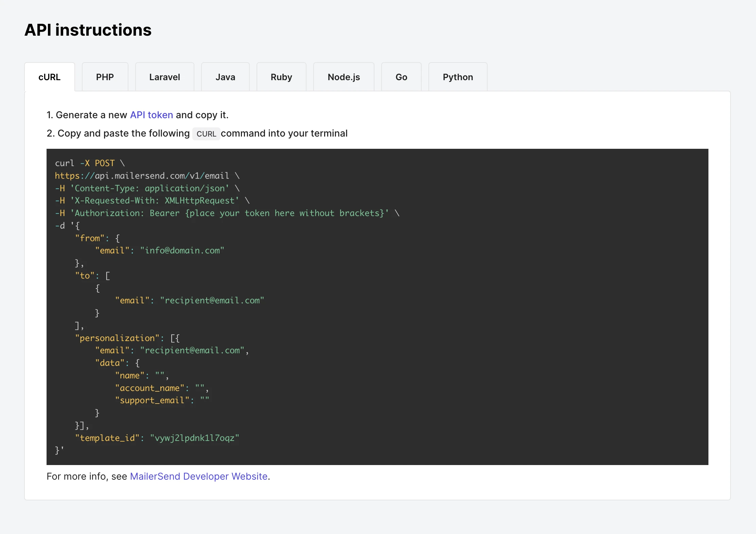756x534 pixels.
Task: View the Python tab
Action: point(458,77)
